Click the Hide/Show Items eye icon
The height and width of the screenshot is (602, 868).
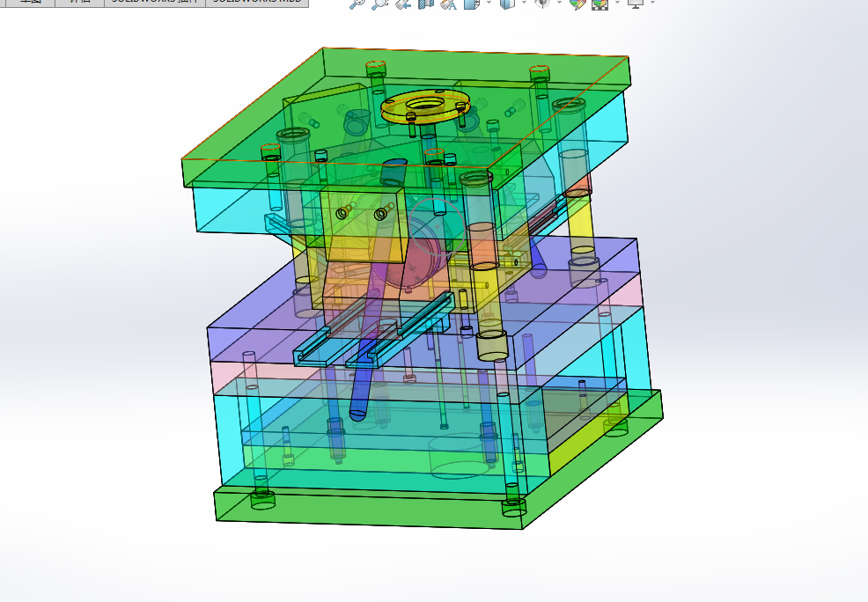[x=542, y=4]
